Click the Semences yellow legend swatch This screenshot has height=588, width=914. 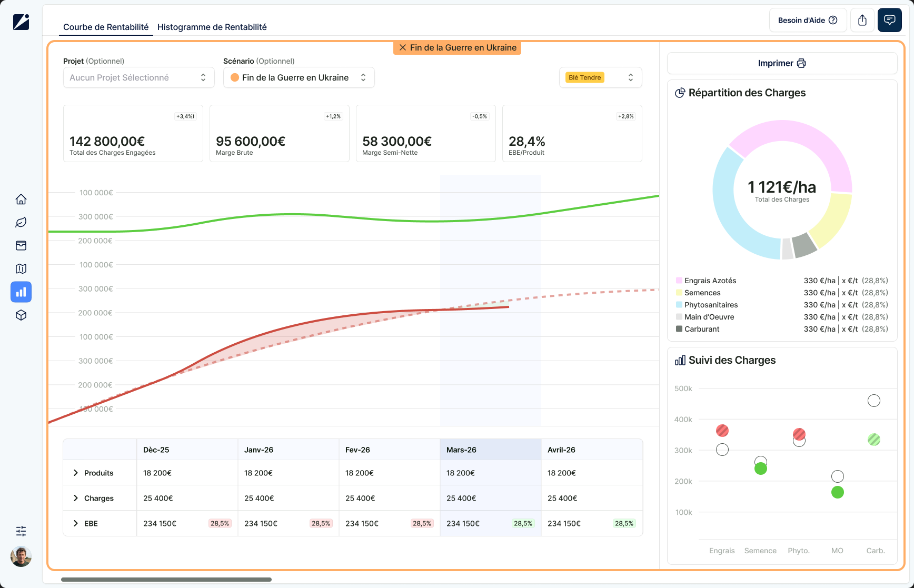(679, 293)
